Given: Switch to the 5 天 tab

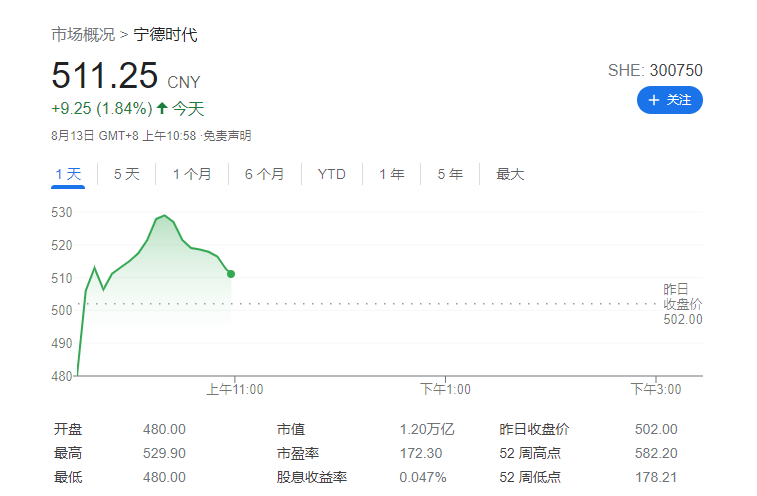Looking at the screenshot, I should (x=126, y=174).
